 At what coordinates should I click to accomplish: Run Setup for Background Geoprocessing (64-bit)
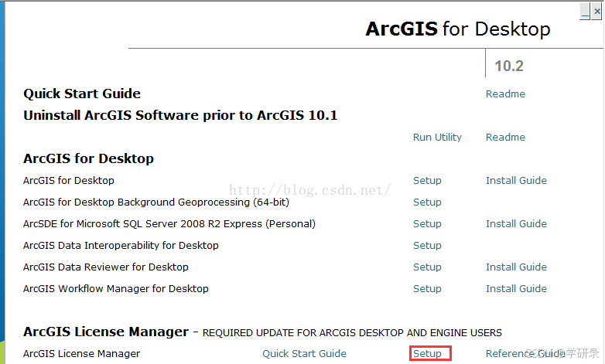[427, 202]
